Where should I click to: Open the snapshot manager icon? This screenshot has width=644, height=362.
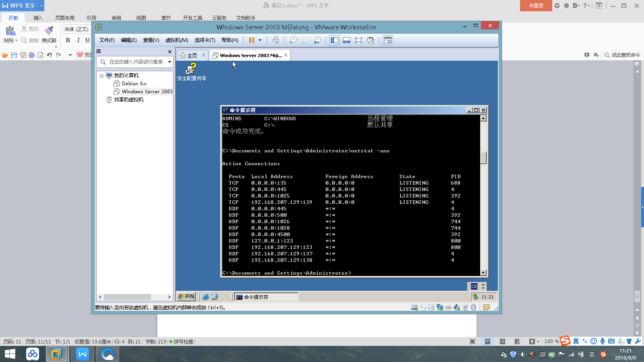pyautogui.click(x=317, y=40)
